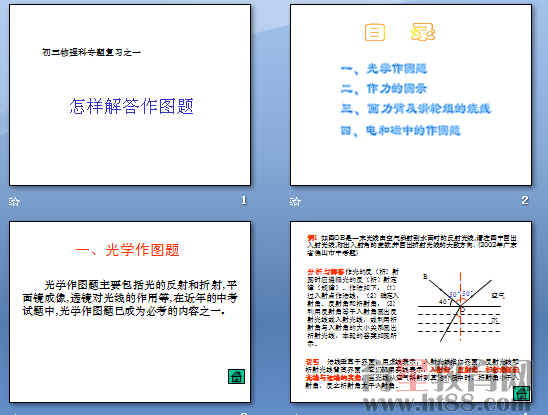Click the red 例 label on slide 4
The width and height of the screenshot is (548, 415).
click(x=311, y=238)
